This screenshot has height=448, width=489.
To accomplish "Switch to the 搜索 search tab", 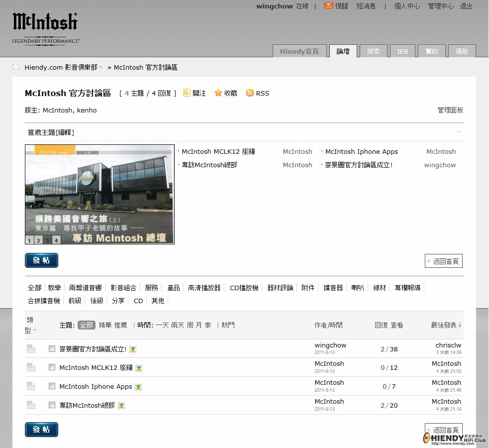I will click(x=373, y=51).
